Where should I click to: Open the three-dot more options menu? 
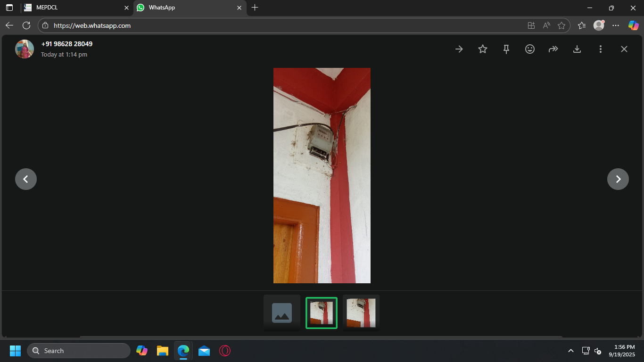click(x=600, y=49)
